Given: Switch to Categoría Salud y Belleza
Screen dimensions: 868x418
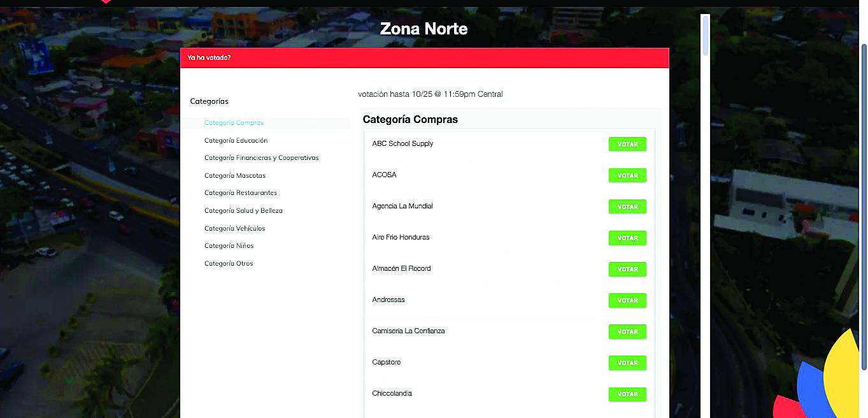Looking at the screenshot, I should (x=243, y=211).
